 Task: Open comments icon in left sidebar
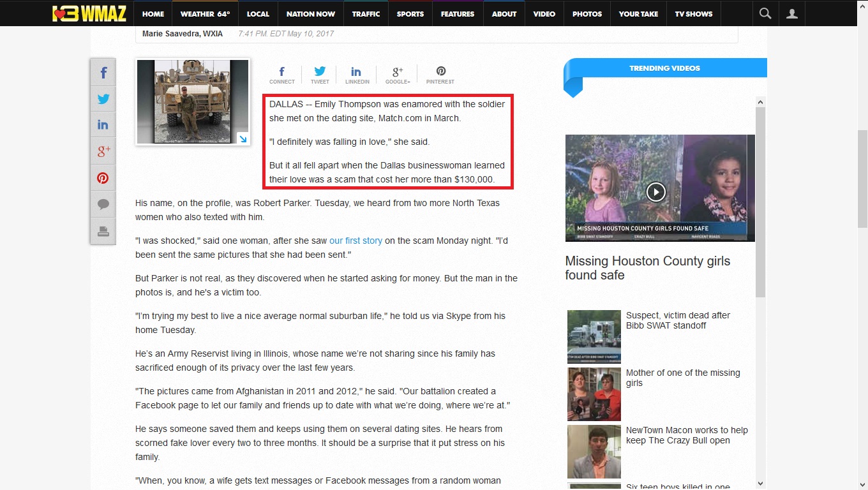pos(103,204)
